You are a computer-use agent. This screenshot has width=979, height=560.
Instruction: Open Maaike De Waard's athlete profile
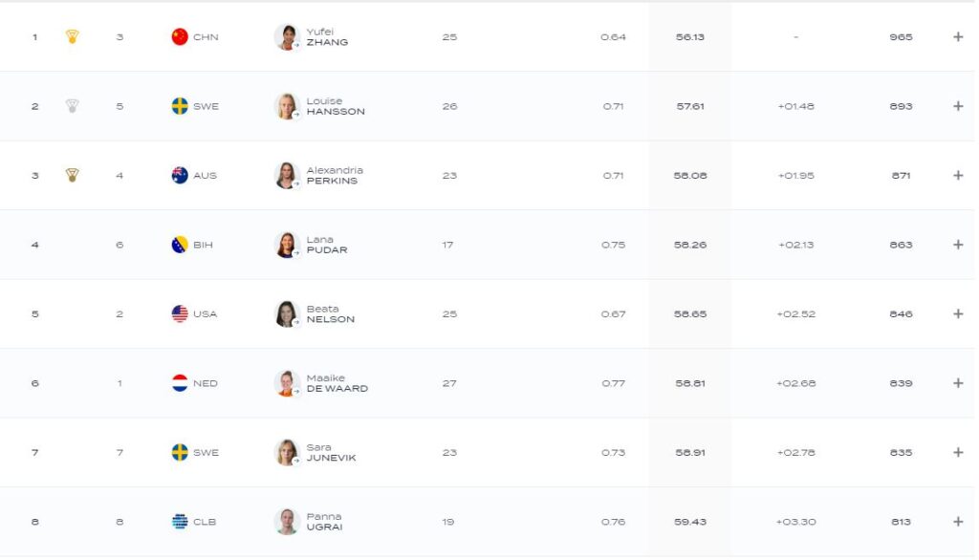(337, 383)
